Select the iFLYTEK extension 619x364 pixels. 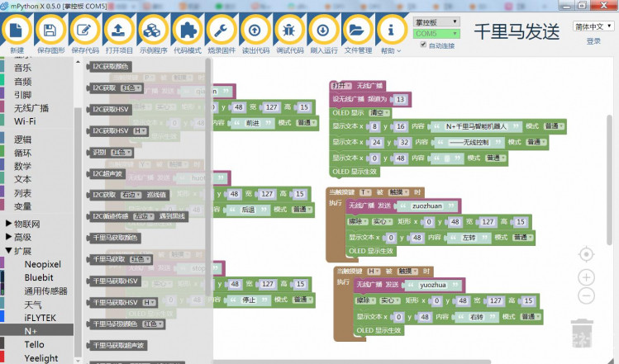pyautogui.click(x=40, y=318)
